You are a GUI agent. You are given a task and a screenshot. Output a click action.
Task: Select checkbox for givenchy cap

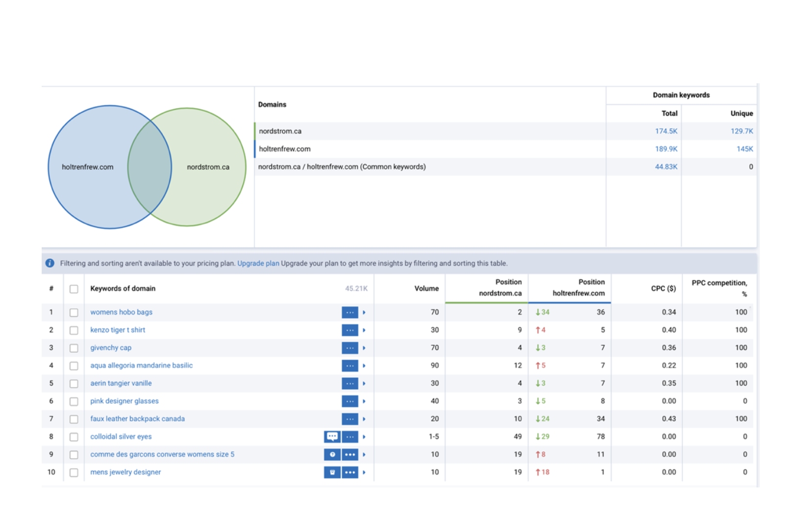[74, 348]
